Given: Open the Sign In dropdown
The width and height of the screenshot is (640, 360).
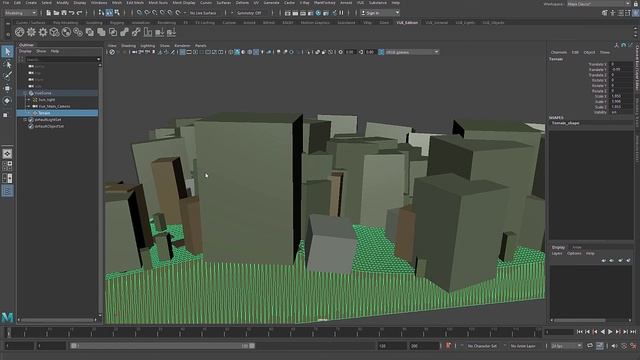Looking at the screenshot, I should 380,13.
